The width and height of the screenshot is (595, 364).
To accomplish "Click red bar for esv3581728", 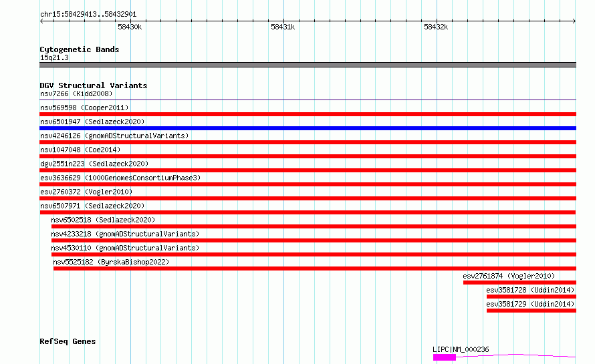I will [x=531, y=297].
